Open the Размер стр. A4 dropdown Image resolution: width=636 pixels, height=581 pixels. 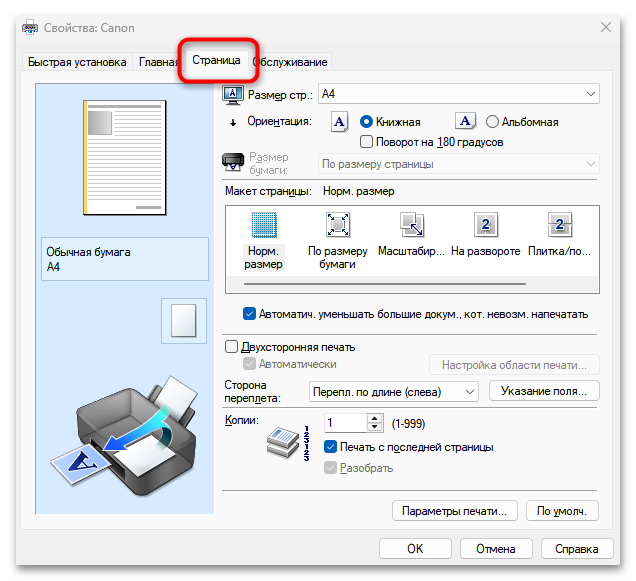pyautogui.click(x=458, y=94)
